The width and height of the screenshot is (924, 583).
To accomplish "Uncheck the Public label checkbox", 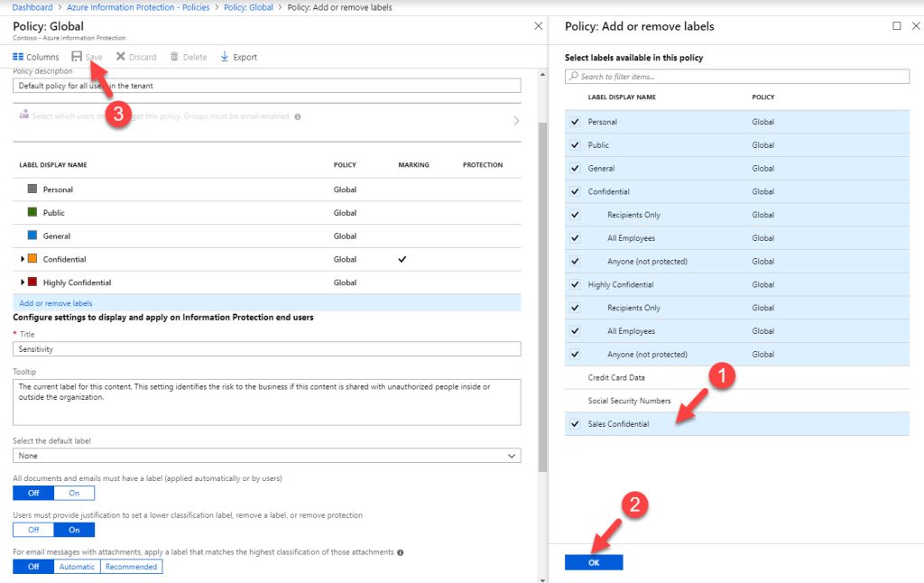I will pos(575,144).
